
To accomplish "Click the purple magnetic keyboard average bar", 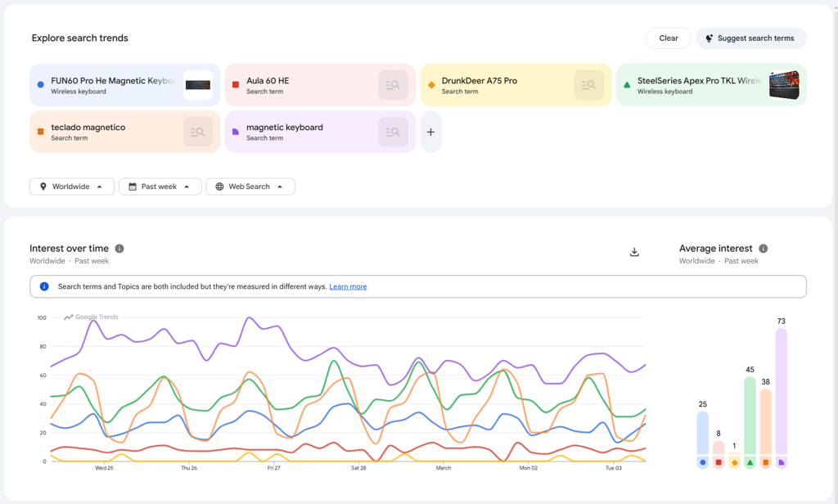I will tap(782, 391).
